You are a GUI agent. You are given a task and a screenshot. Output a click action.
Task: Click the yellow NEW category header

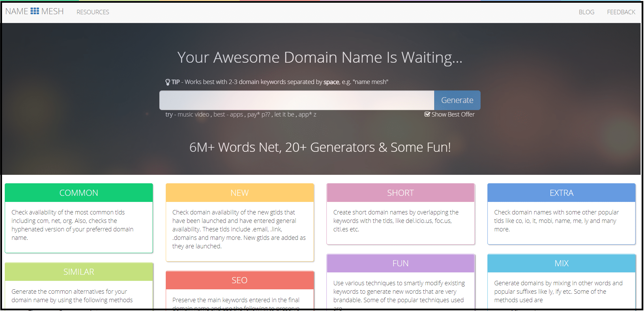[x=240, y=193]
